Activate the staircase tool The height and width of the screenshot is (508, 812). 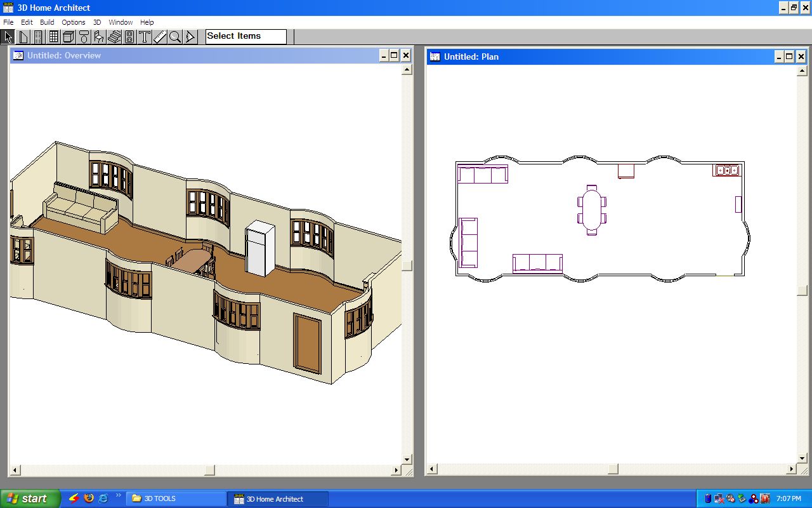[x=114, y=36]
